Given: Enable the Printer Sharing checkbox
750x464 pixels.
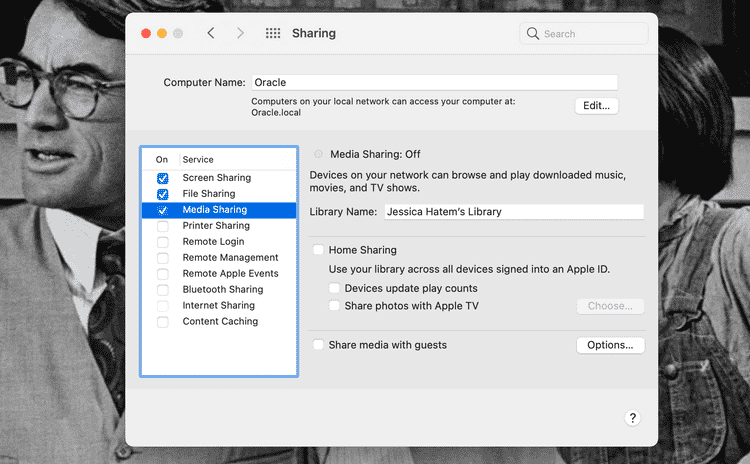Looking at the screenshot, I should click(162, 226).
